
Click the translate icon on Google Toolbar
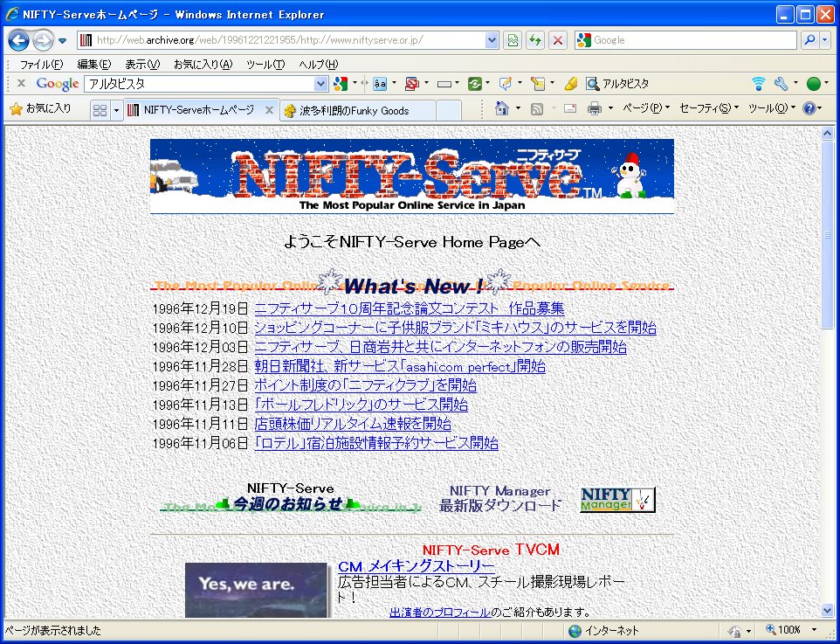click(x=380, y=84)
